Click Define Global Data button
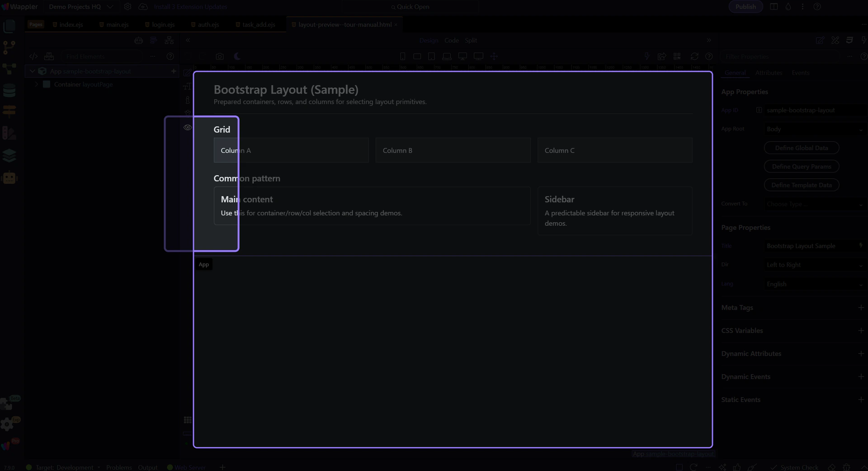The height and width of the screenshot is (471, 868). click(x=801, y=148)
